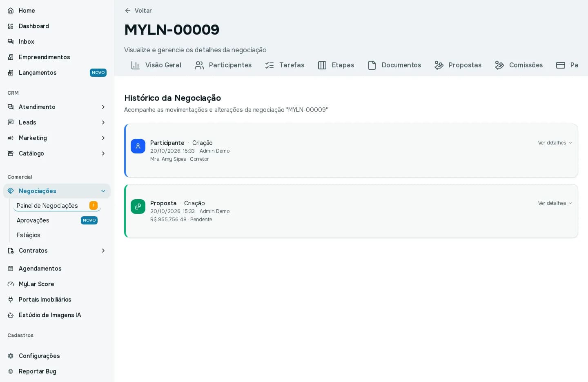The width and height of the screenshot is (588, 382).
Task: Click the Portais Imobiliários plug icon
Action: (x=11, y=300)
